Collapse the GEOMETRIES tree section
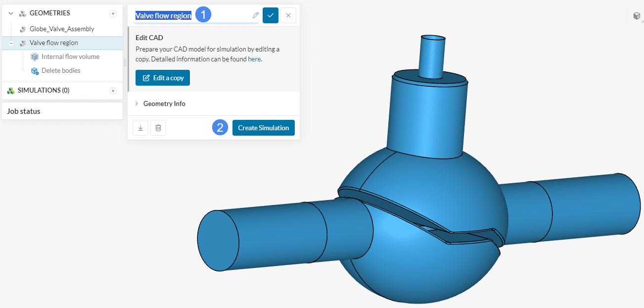The image size is (644, 308). pos(11,13)
